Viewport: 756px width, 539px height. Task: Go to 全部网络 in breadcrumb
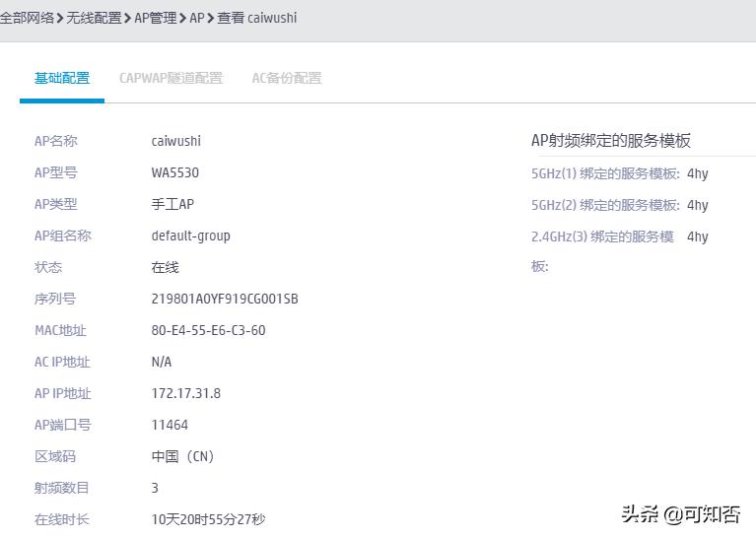[x=27, y=18]
